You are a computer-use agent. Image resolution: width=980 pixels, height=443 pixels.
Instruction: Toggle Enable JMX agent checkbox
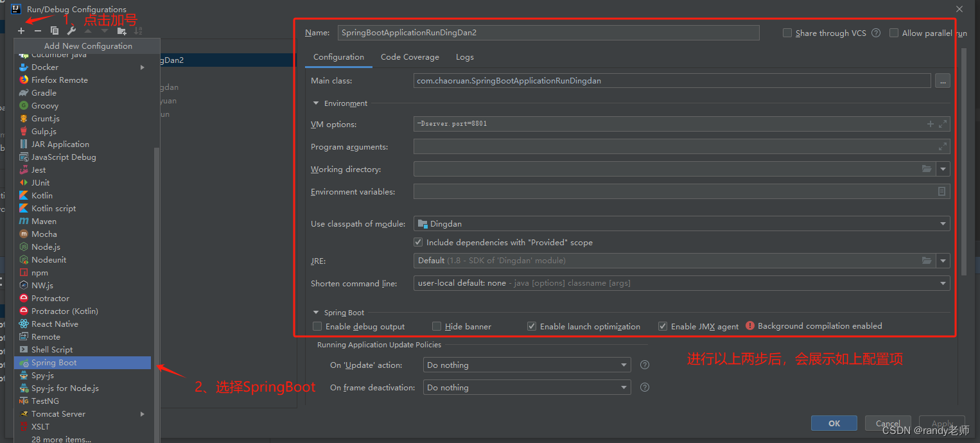click(663, 326)
